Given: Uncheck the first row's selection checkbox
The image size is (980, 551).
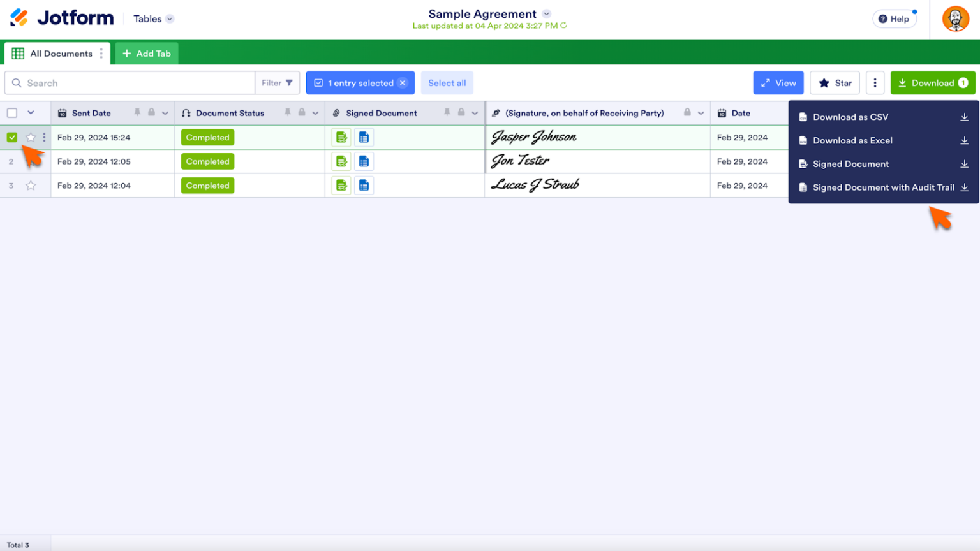Looking at the screenshot, I should tap(11, 136).
